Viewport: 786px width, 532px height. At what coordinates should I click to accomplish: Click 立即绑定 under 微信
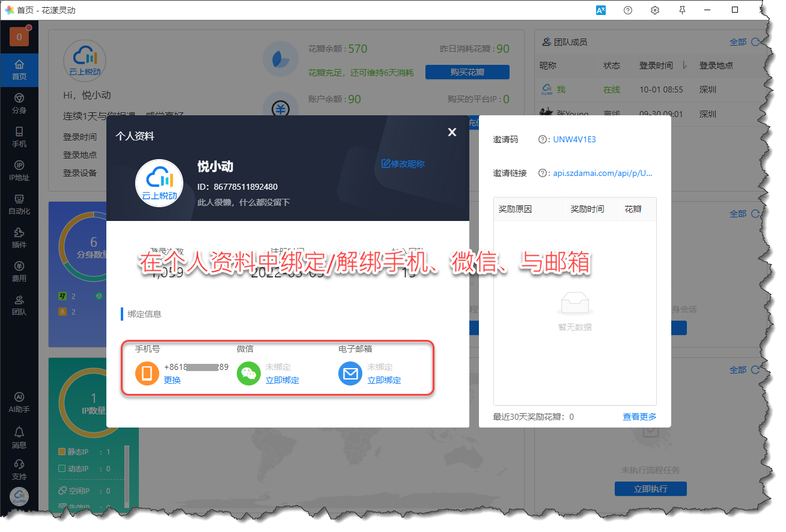point(282,380)
